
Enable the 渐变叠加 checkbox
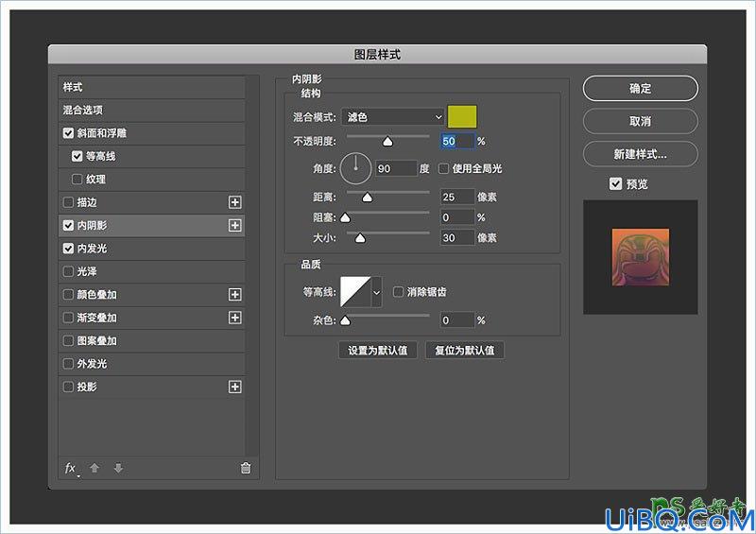click(68, 318)
